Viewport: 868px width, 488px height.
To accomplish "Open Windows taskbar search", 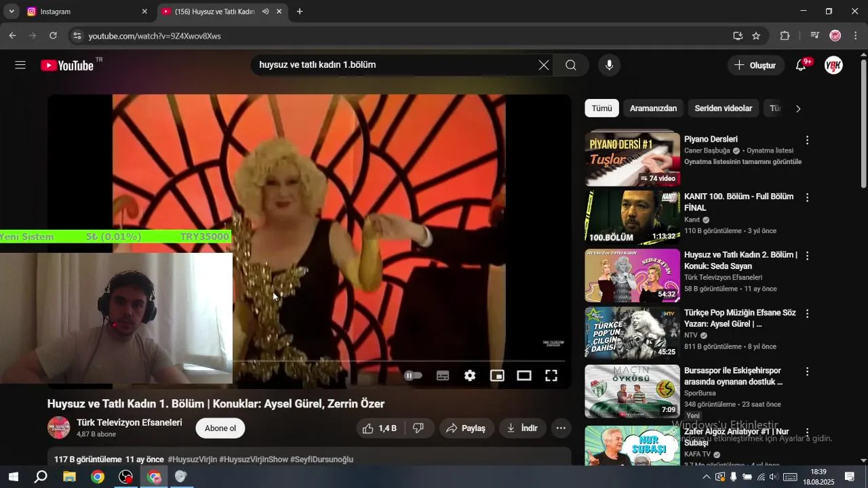I will pyautogui.click(x=41, y=477).
